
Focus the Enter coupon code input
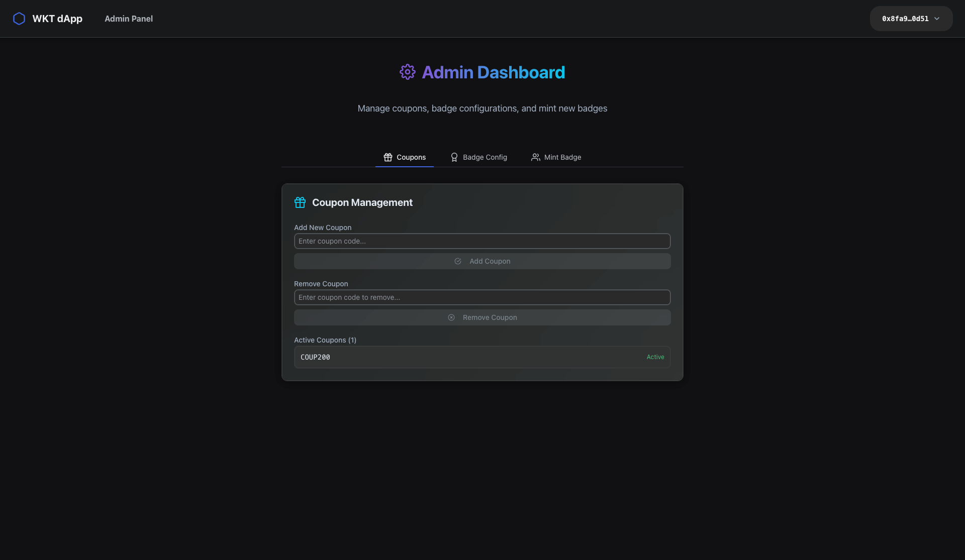(482, 241)
